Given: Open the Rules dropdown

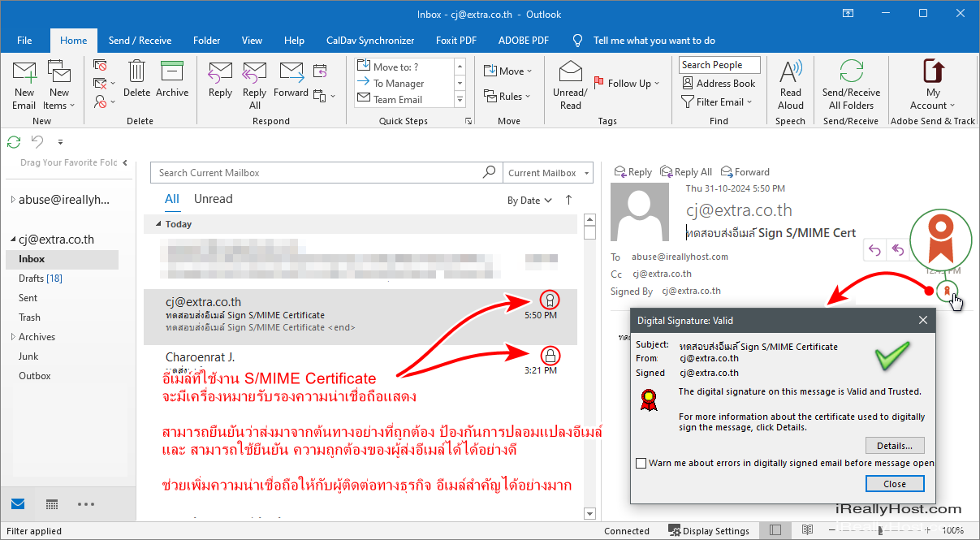Looking at the screenshot, I should point(507,97).
